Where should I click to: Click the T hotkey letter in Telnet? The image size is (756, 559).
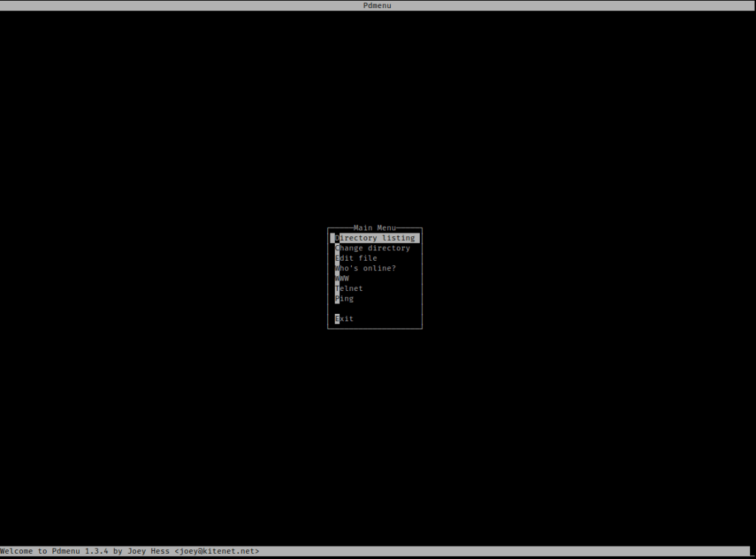[337, 289]
